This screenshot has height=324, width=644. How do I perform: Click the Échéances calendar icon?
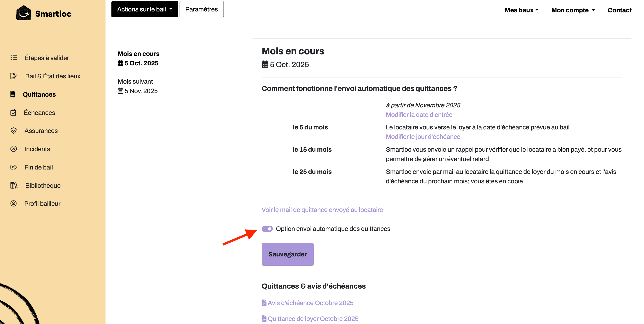[x=14, y=113]
